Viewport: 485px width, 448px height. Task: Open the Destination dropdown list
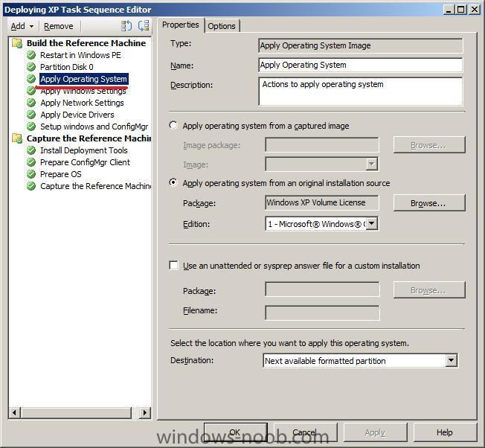click(452, 360)
